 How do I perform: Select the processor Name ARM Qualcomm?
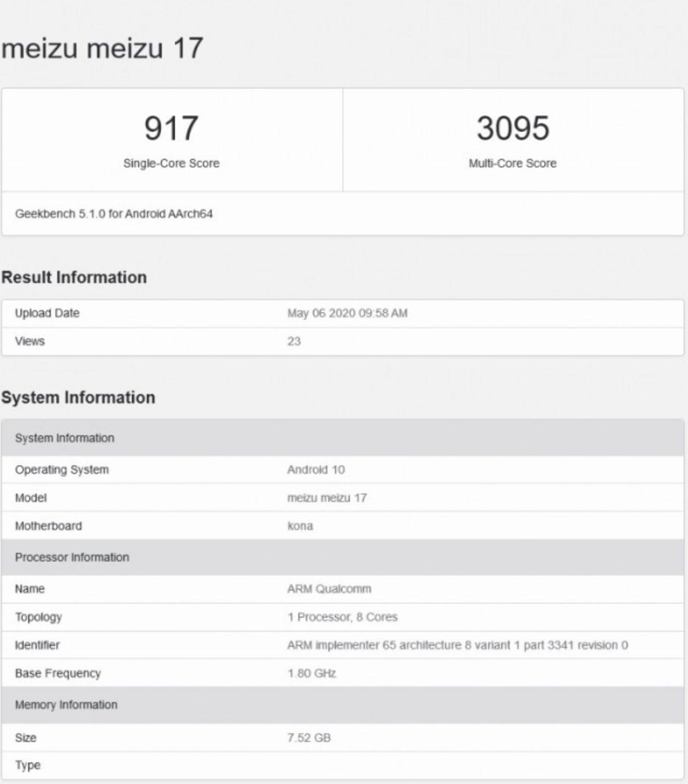pyautogui.click(x=329, y=589)
